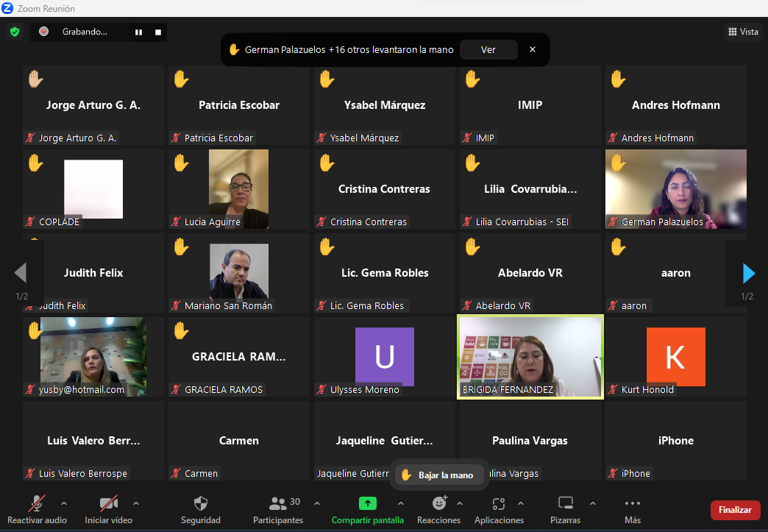Open Pizarras whiteboard icon
The height and width of the screenshot is (532, 768).
click(x=565, y=504)
